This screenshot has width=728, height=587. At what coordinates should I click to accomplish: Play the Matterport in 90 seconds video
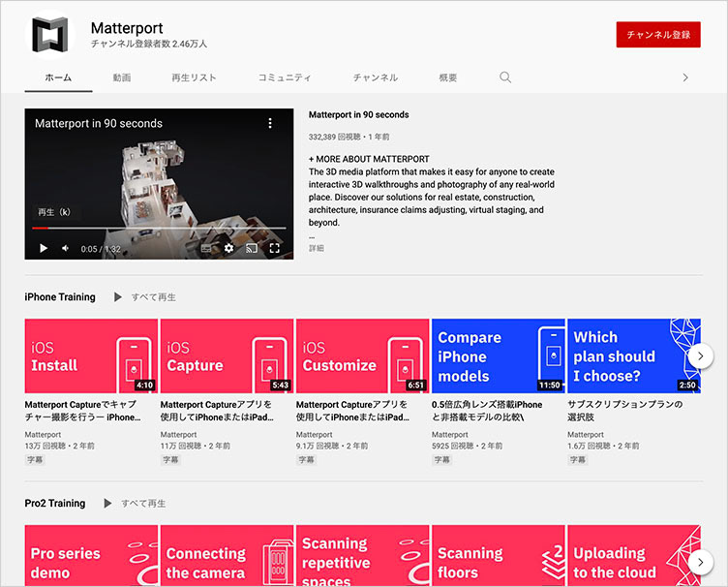tap(44, 248)
